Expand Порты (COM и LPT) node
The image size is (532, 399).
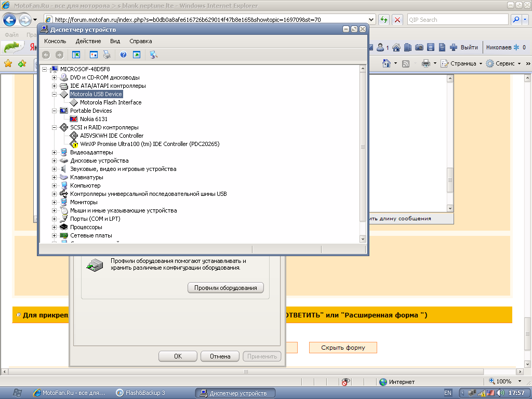(54, 219)
